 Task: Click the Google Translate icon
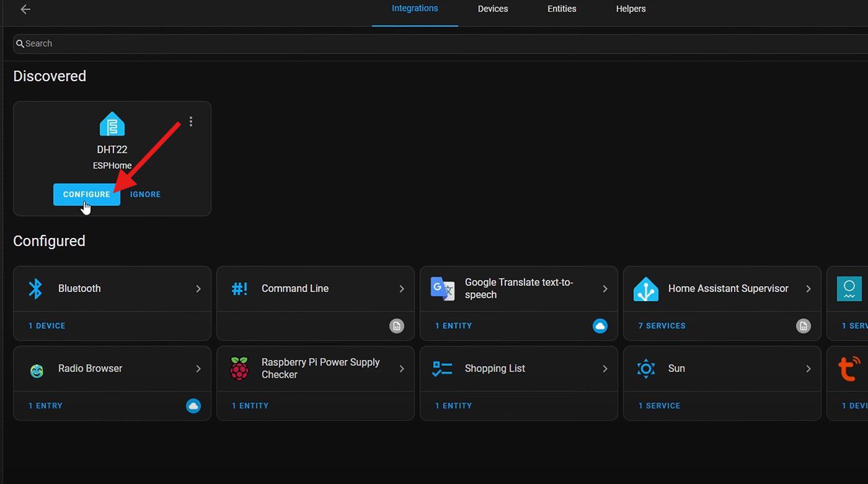[x=443, y=289]
